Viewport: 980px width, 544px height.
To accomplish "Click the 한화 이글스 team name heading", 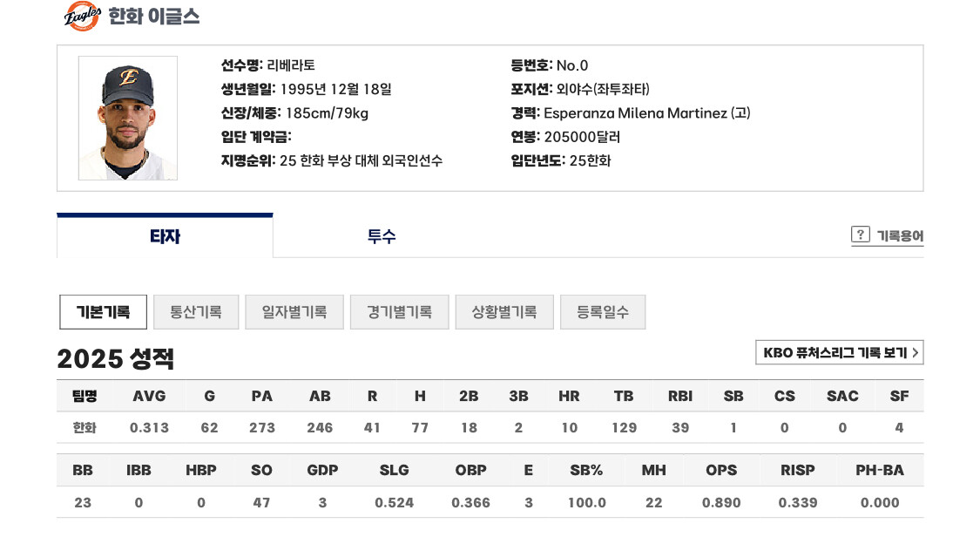I will pos(154,17).
